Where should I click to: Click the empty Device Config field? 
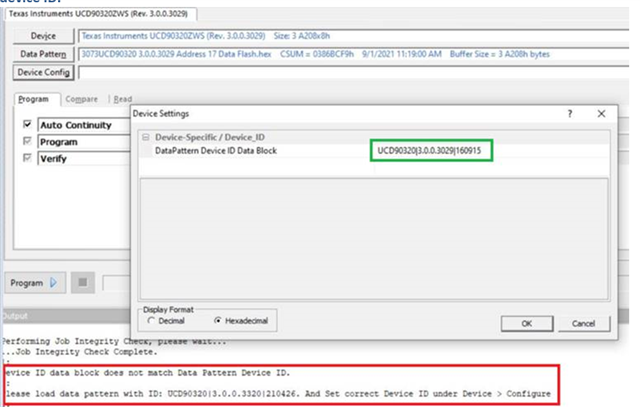tap(353, 73)
